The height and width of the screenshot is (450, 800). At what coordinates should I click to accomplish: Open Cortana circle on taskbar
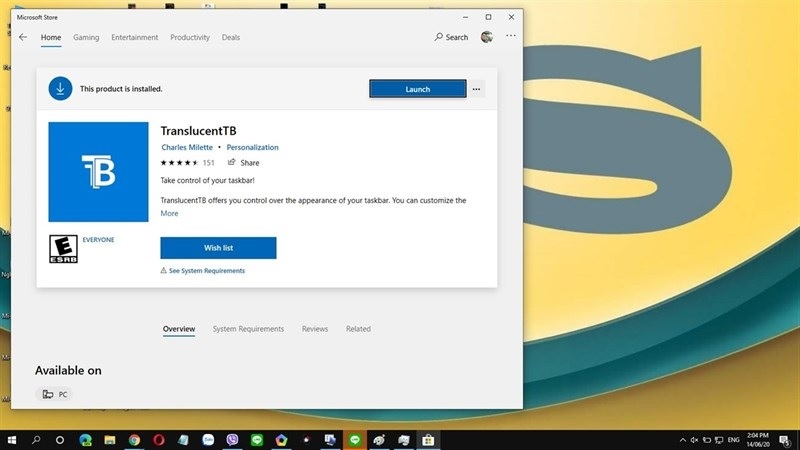click(x=60, y=440)
